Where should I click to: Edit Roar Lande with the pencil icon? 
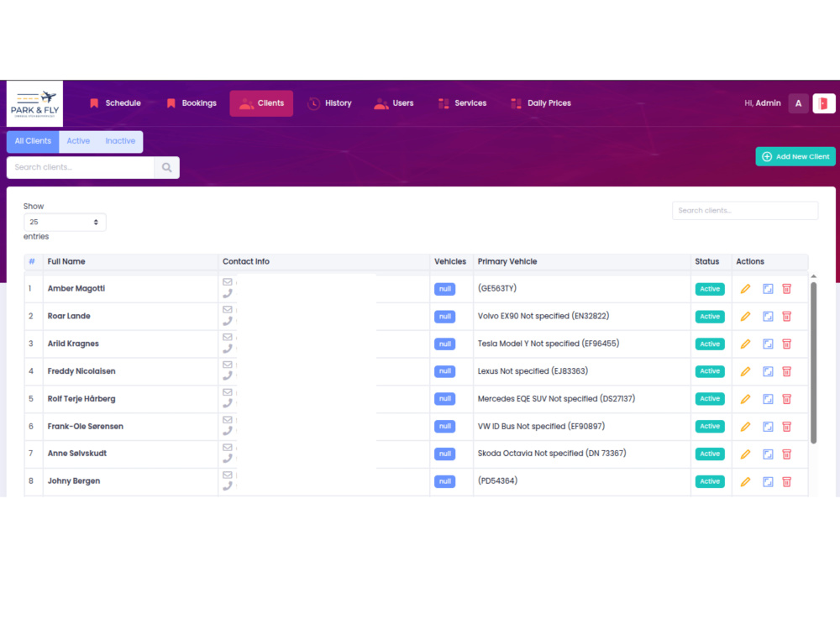745,317
